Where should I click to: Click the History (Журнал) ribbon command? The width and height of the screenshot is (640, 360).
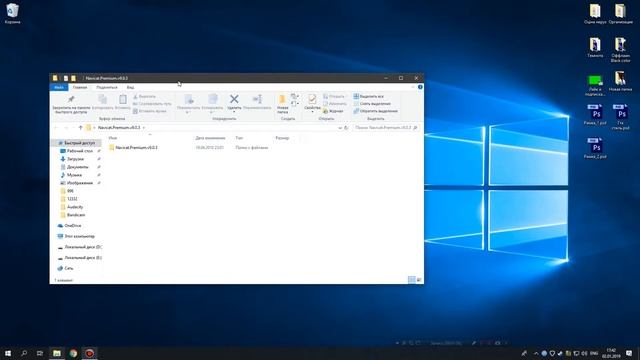pos(333,111)
